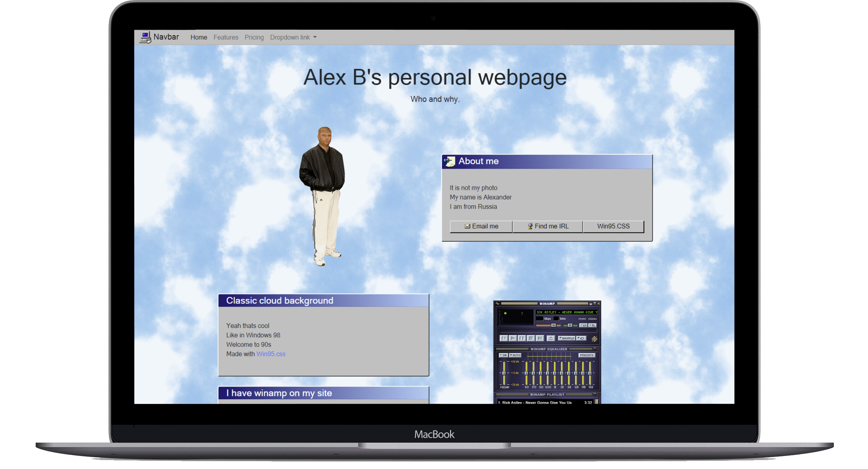Click the equalizer 600 band slider
868x469 pixels.
click(x=547, y=373)
